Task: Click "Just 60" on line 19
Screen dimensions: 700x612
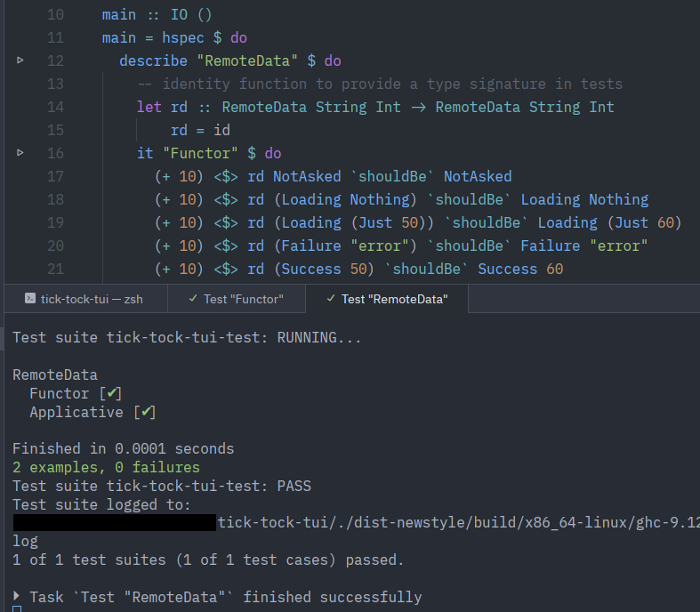Action: point(645,222)
